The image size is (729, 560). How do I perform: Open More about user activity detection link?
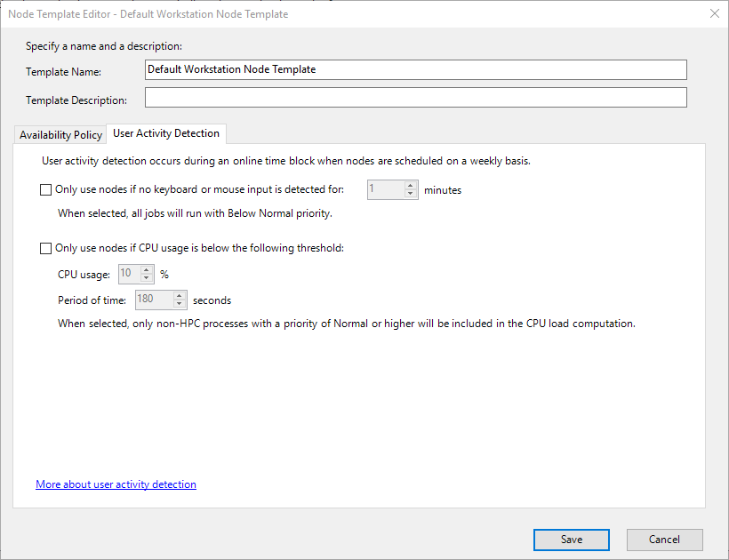click(116, 484)
